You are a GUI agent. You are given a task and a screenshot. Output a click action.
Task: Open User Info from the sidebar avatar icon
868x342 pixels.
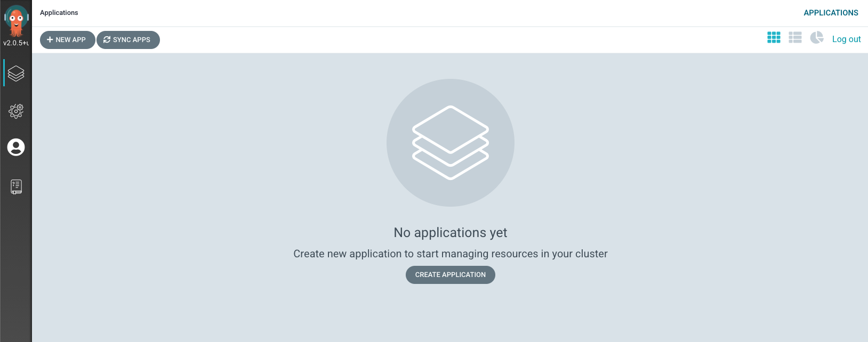[x=16, y=147]
